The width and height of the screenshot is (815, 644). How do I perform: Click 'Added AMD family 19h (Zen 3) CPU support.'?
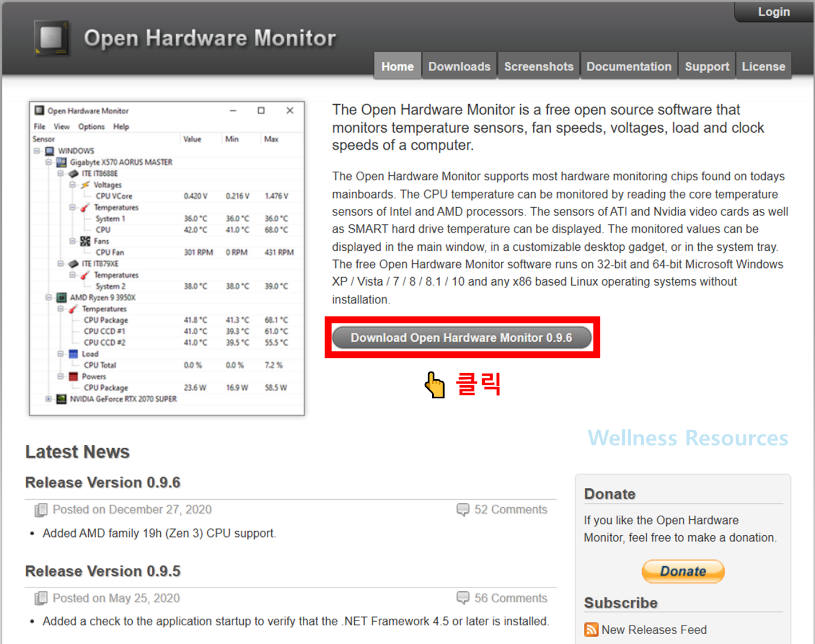[159, 534]
